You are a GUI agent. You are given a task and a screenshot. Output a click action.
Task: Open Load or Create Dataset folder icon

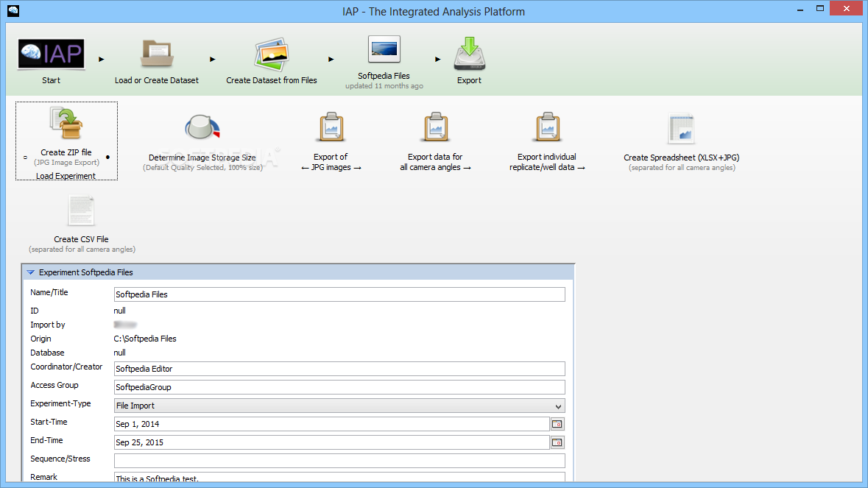157,54
